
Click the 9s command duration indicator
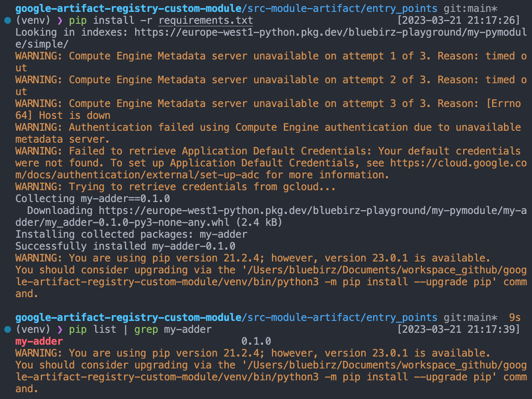[515, 318]
